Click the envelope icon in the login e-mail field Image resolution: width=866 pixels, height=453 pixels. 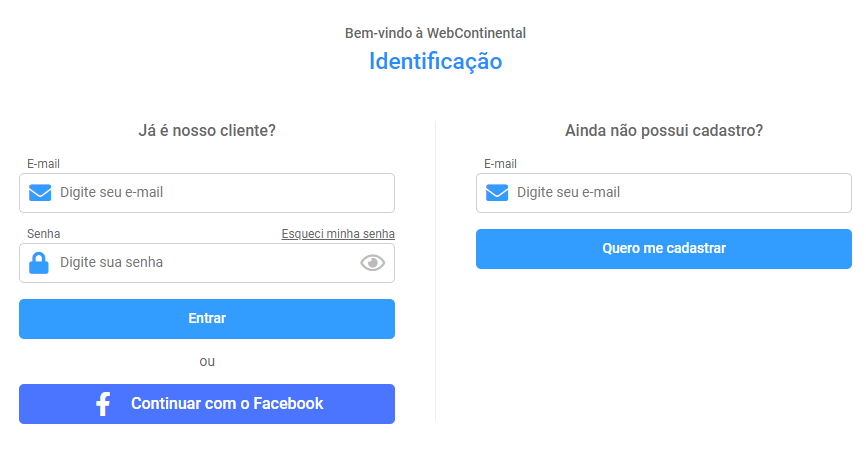tap(40, 193)
